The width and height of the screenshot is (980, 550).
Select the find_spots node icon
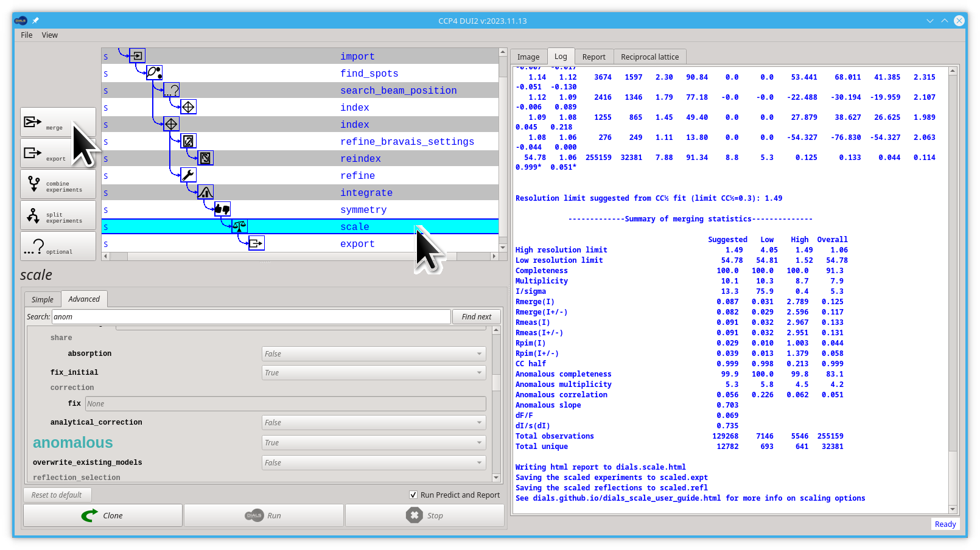pos(155,73)
